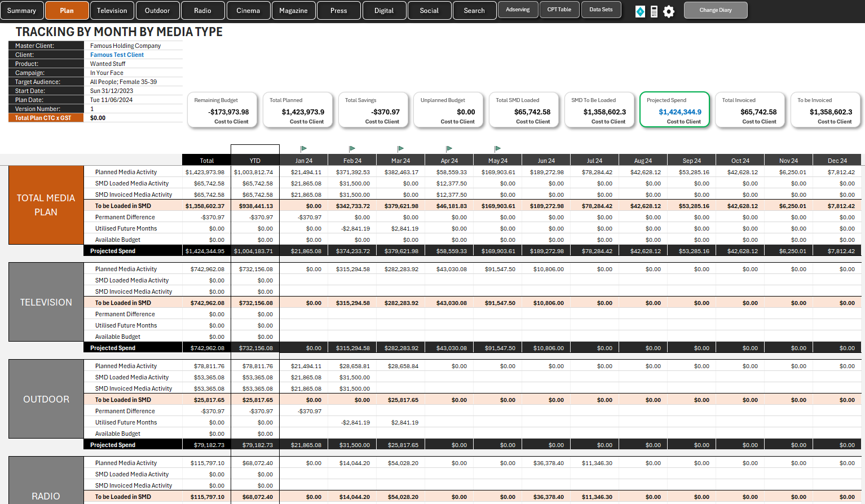This screenshot has height=504, width=865.
Task: Go to the Press tab
Action: pyautogui.click(x=338, y=11)
